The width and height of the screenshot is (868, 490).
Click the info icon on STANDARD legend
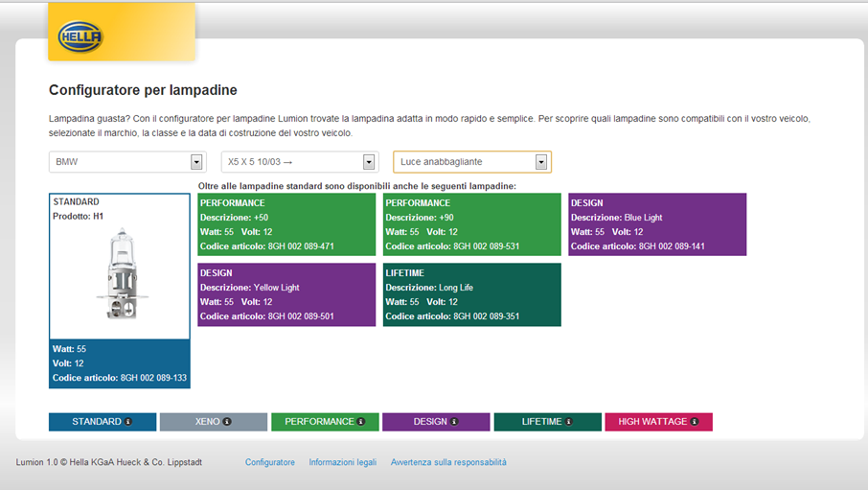127,422
